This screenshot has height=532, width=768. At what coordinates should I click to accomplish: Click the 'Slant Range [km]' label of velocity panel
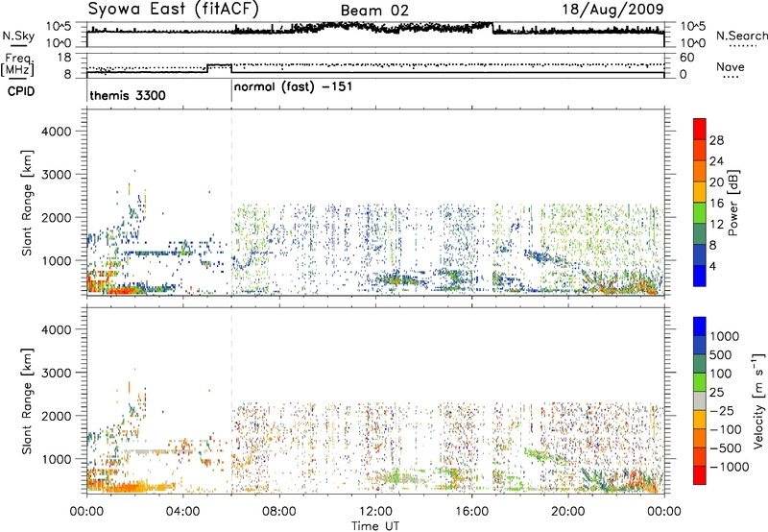[27, 401]
